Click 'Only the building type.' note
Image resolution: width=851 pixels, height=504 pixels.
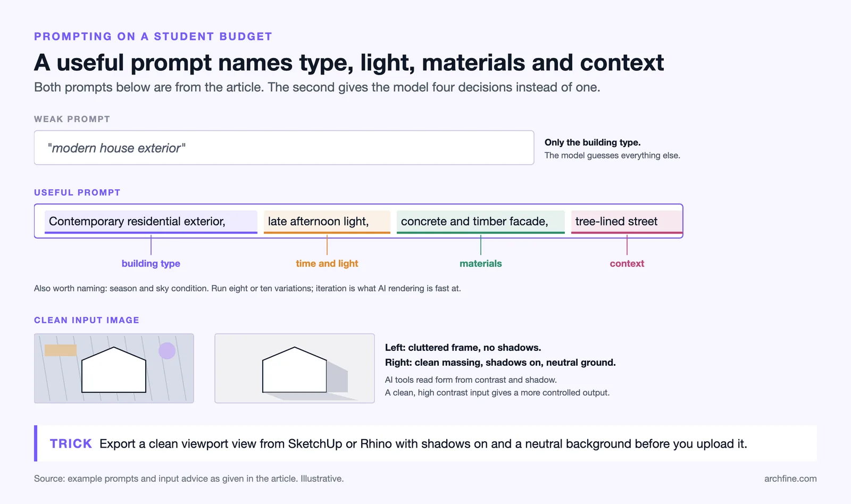[x=593, y=142]
